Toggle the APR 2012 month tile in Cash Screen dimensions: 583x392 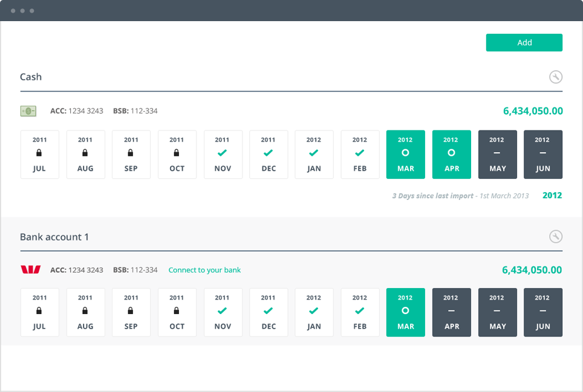click(x=451, y=155)
